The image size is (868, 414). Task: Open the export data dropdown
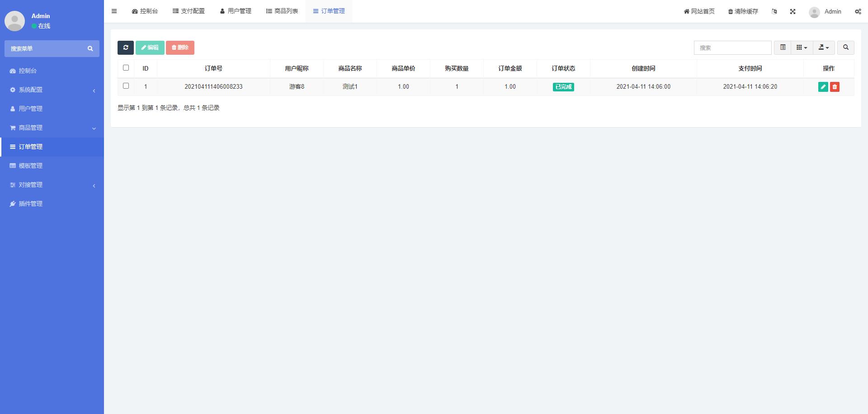[824, 48]
